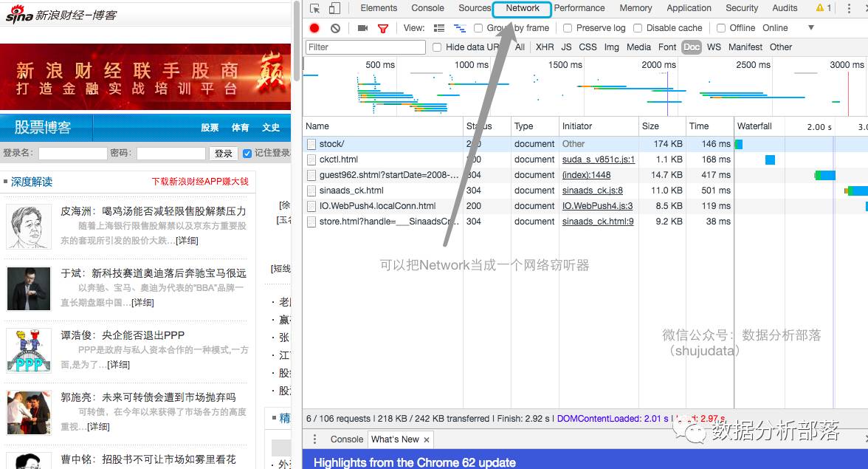868x469 pixels.
Task: Toggle the overview waterfall view icon
Action: point(459,27)
